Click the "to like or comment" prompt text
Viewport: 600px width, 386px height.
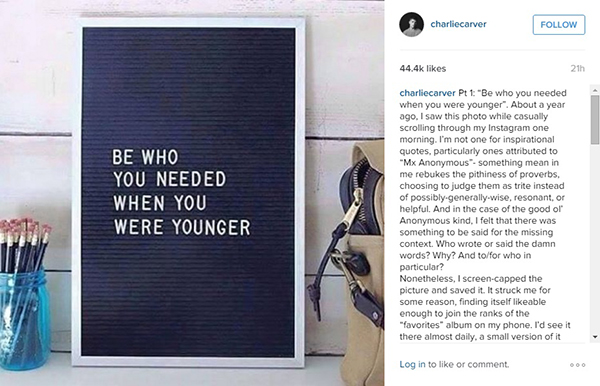tap(468, 364)
